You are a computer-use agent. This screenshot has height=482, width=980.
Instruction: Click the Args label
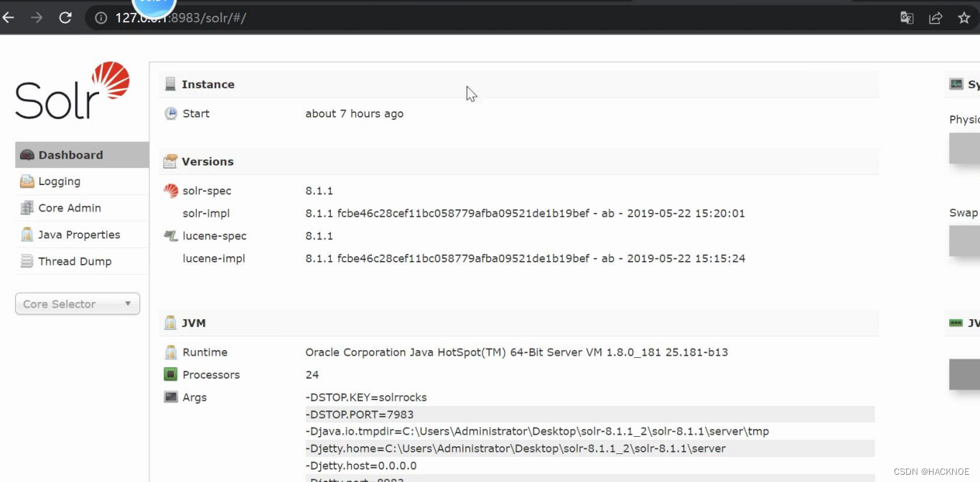[195, 397]
